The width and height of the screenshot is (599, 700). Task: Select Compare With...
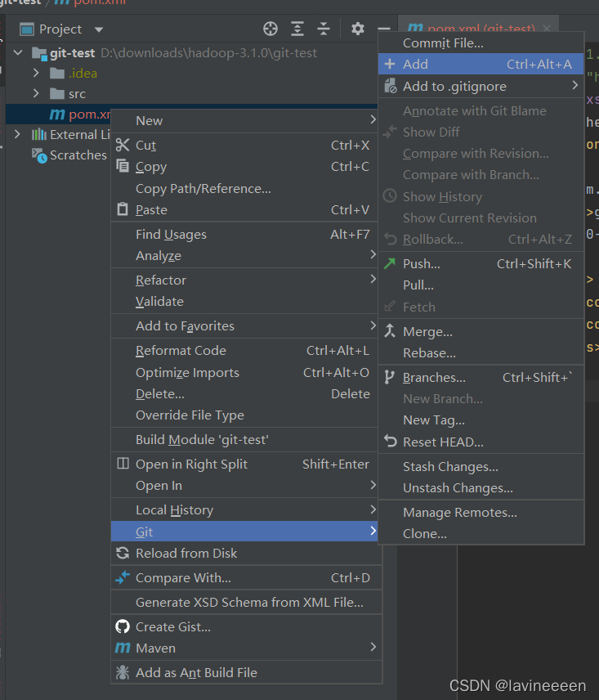[x=246, y=577]
